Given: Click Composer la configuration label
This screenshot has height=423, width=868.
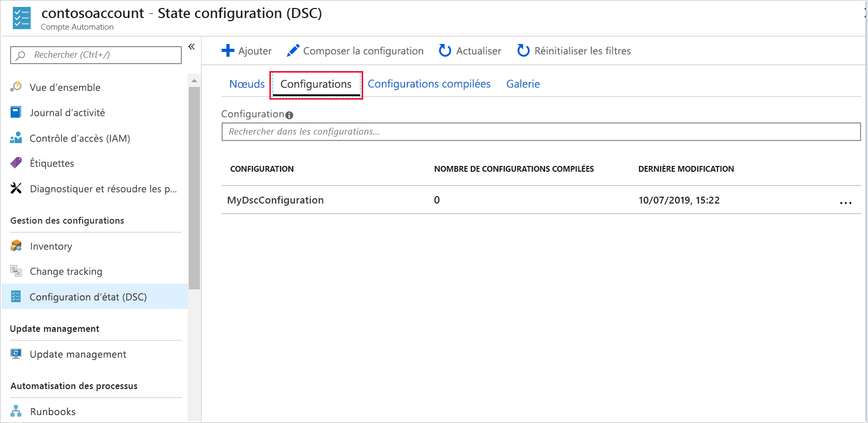Looking at the screenshot, I should click(363, 51).
